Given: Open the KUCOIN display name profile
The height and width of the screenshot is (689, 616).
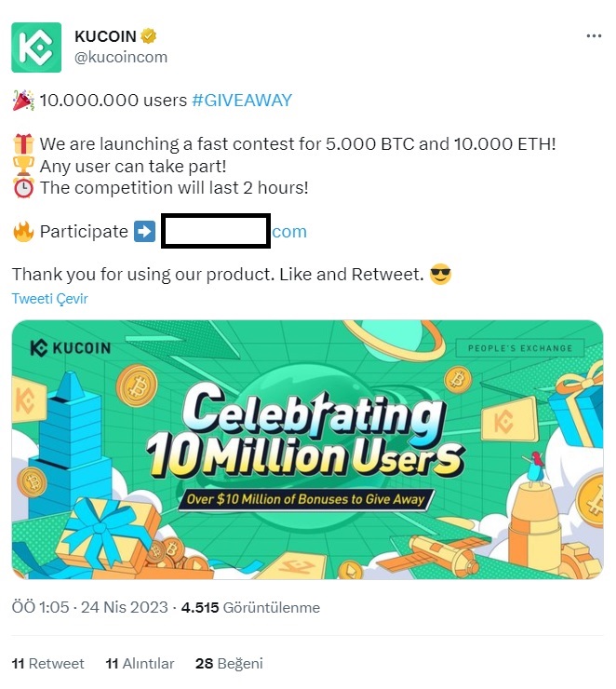Looking at the screenshot, I should [105, 37].
